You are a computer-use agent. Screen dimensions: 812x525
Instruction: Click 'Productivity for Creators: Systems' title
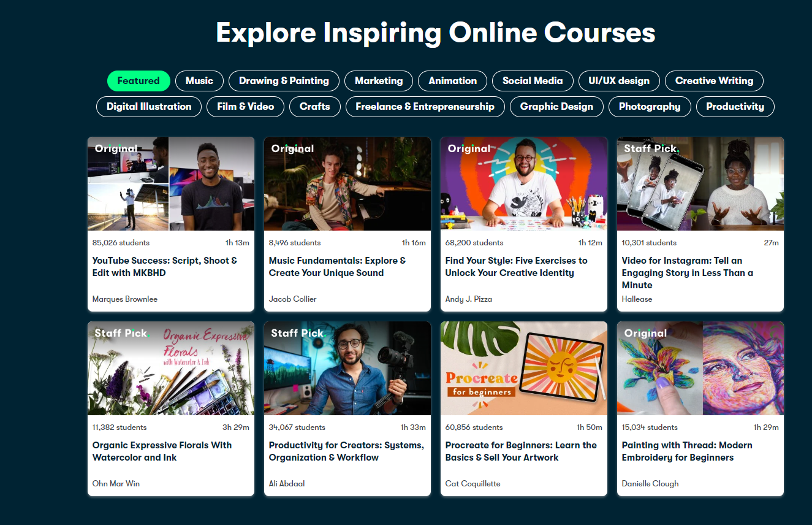[346, 451]
